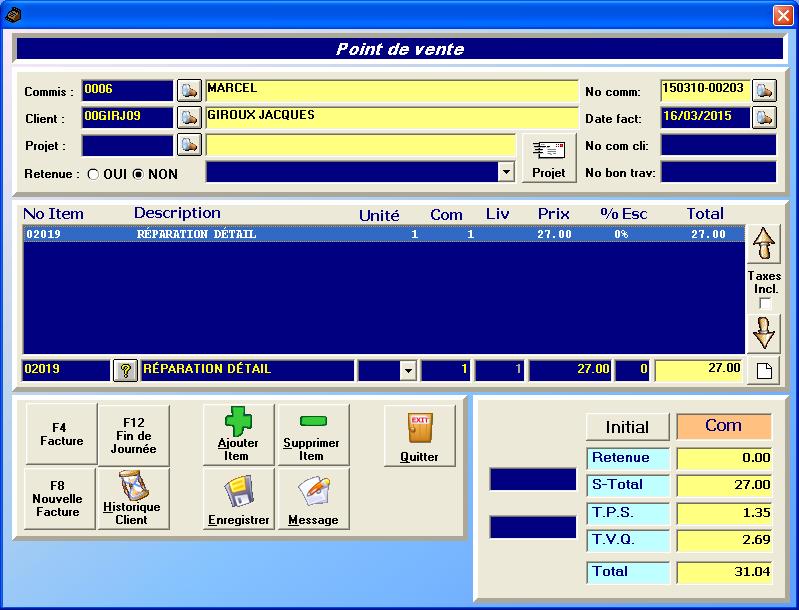Viewport: 799px width, 610px height.
Task: Click the F12 Fin de Journée button
Action: click(133, 436)
